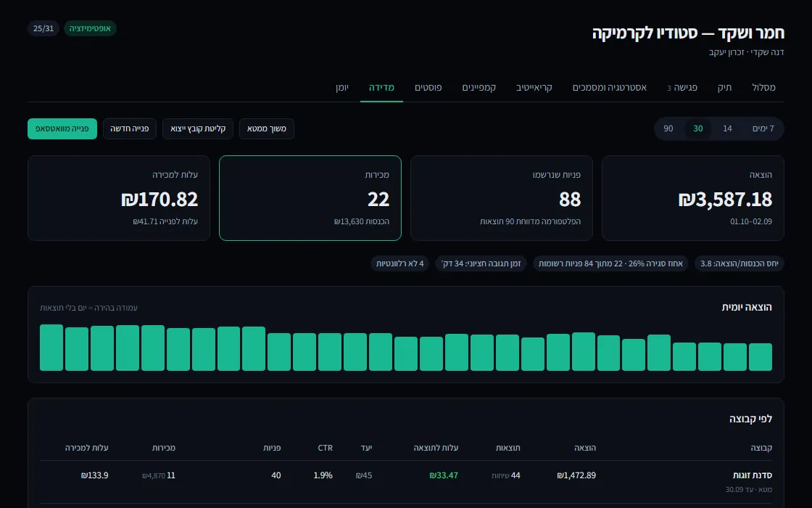Click the יעד column header
The height and width of the screenshot is (508, 812).
pyautogui.click(x=367, y=448)
